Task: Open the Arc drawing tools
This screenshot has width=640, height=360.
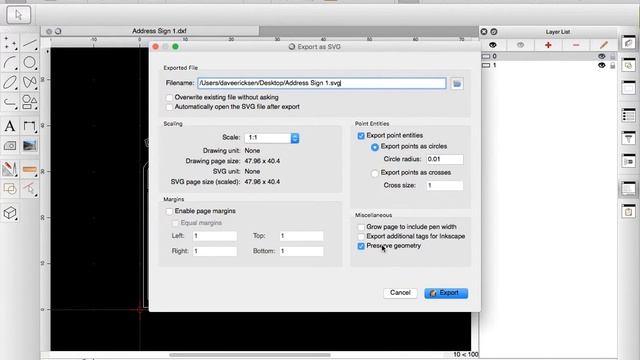Action: [10, 63]
